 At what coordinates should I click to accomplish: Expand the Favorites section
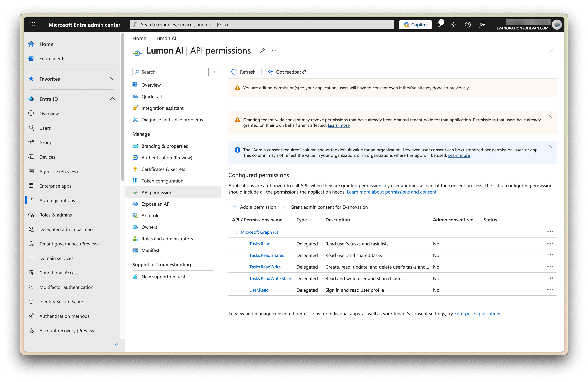[x=112, y=79]
